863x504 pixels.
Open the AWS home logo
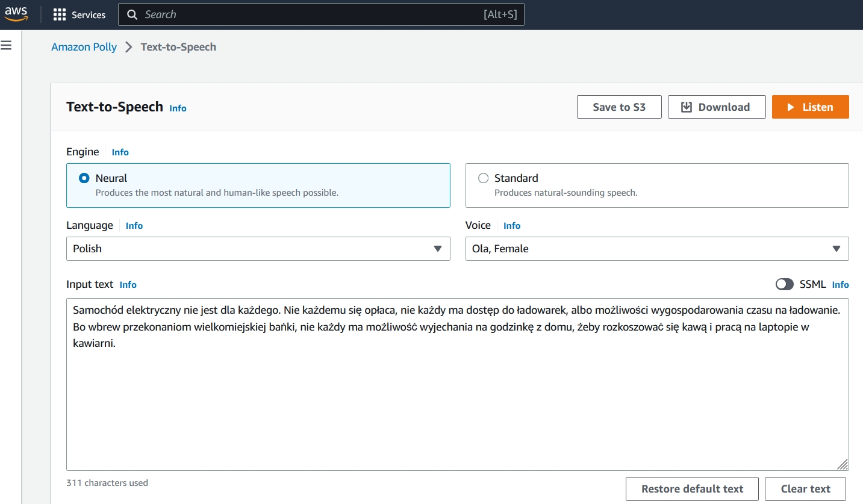click(16, 14)
